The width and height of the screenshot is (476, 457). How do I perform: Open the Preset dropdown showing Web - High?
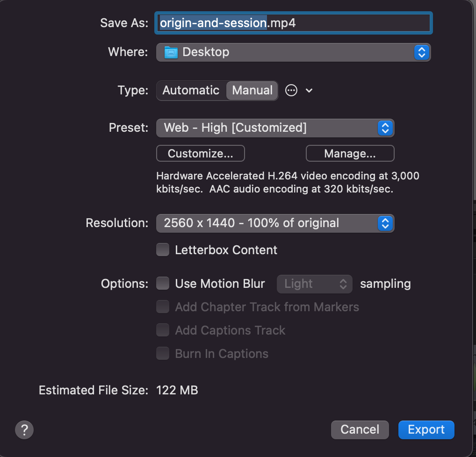click(x=385, y=128)
